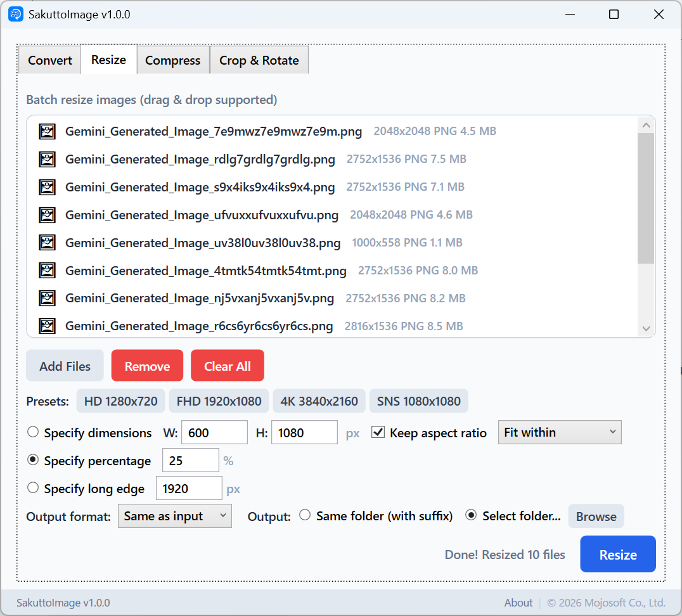
Task: Click the percentage input field
Action: [x=190, y=461]
